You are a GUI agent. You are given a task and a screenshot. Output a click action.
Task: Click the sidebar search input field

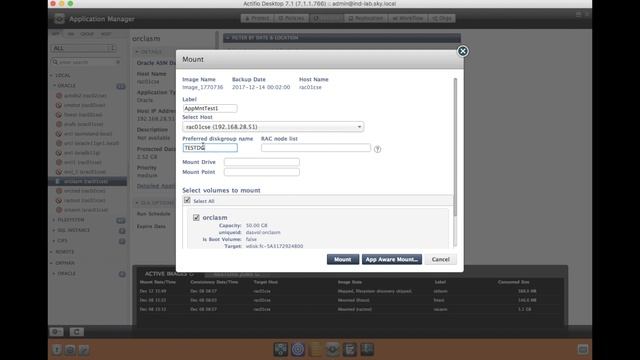click(87, 62)
